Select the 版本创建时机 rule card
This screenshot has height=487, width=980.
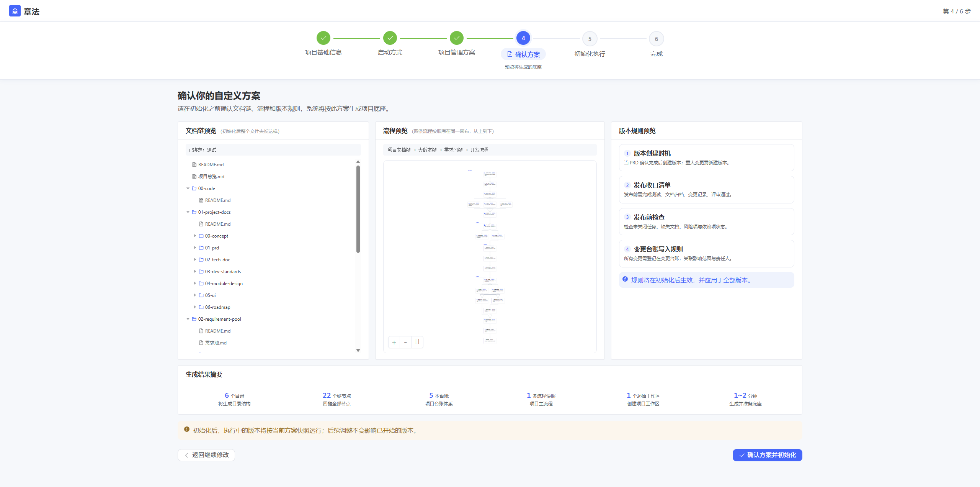click(706, 157)
